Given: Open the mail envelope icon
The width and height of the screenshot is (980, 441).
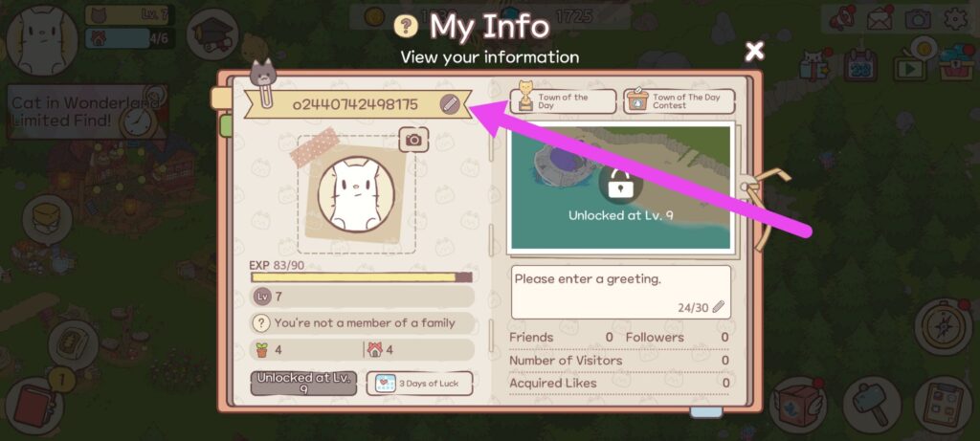Looking at the screenshot, I should point(881,19).
